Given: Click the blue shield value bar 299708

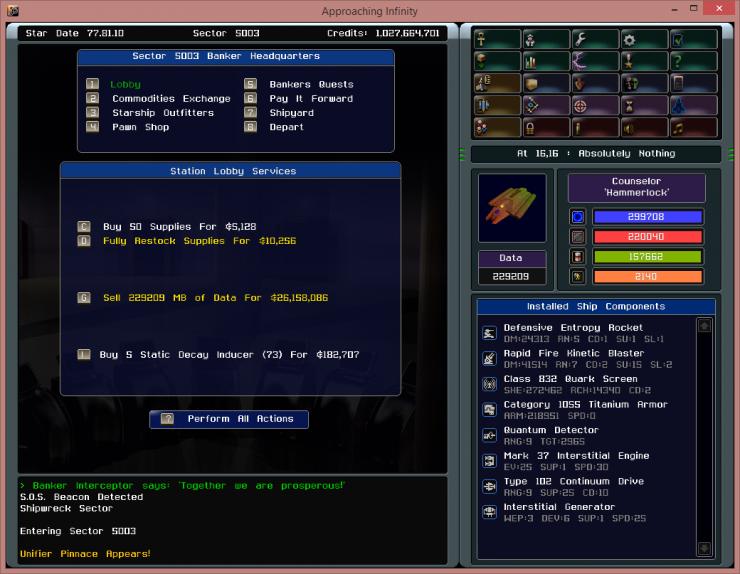Looking at the screenshot, I should tap(647, 217).
